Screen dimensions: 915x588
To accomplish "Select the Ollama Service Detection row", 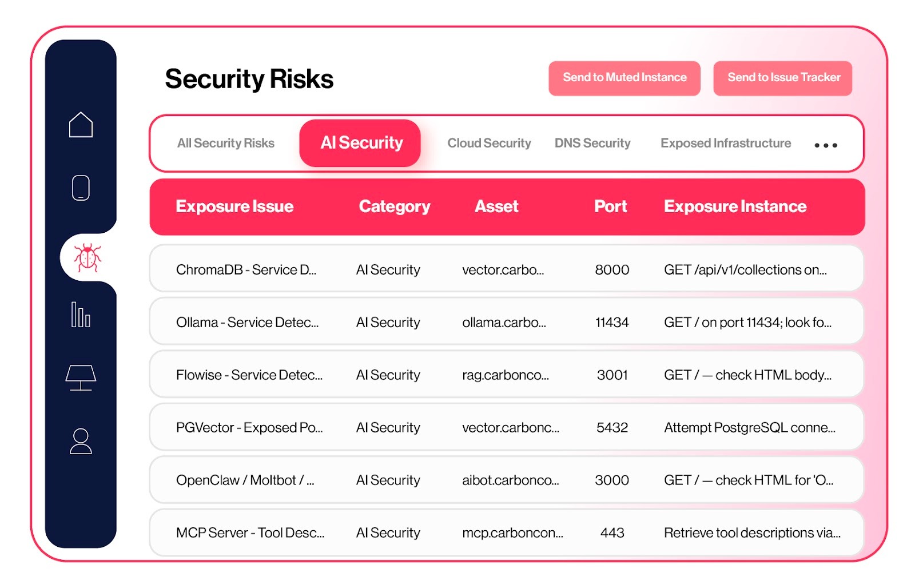I will [x=247, y=323].
